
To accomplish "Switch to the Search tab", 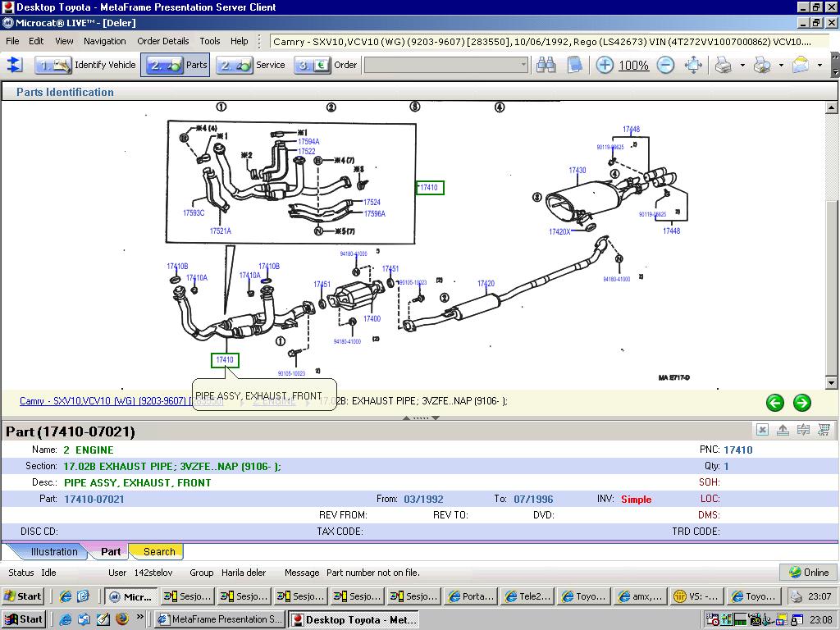I will click(158, 552).
